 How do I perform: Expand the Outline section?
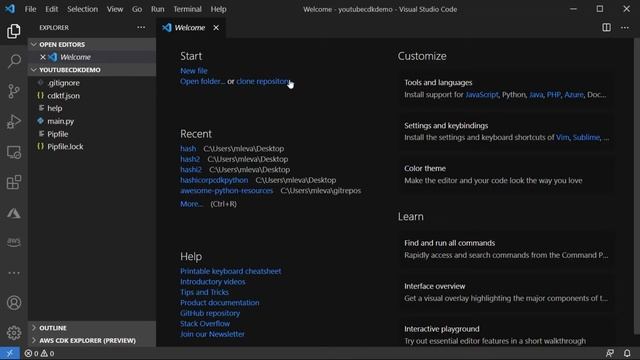(92, 328)
